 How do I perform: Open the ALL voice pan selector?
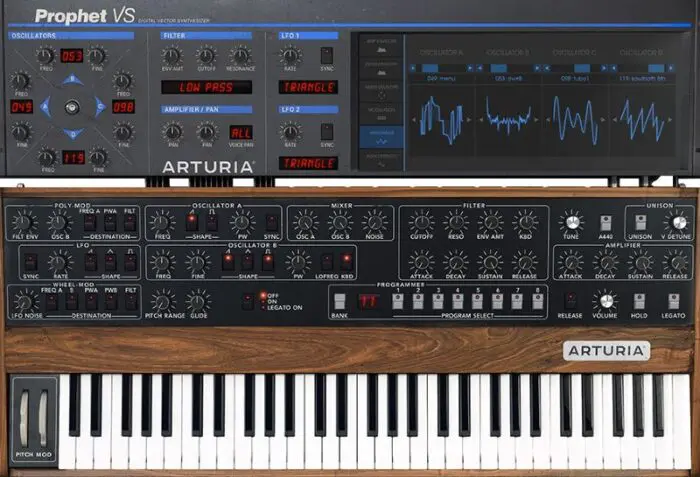point(241,133)
